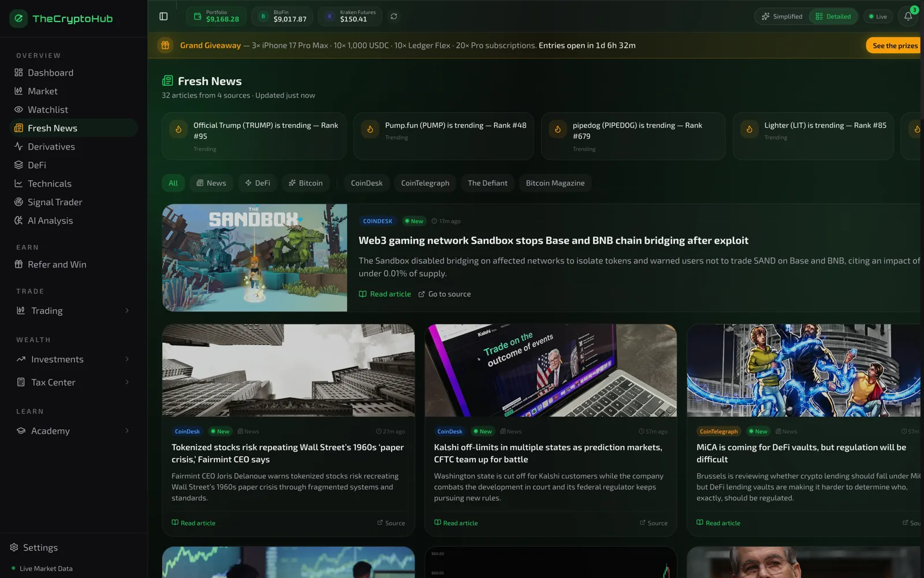Click the Sandbox article headline

coord(553,240)
